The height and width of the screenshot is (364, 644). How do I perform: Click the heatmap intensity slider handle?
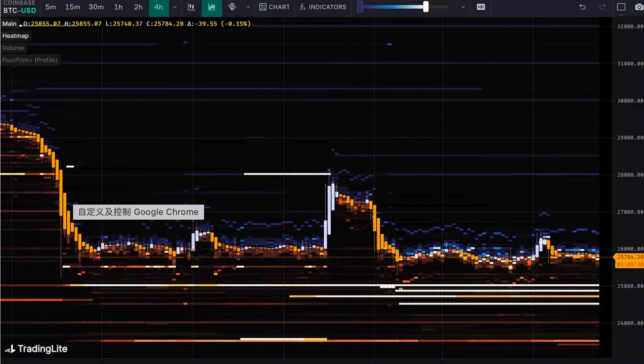click(426, 7)
